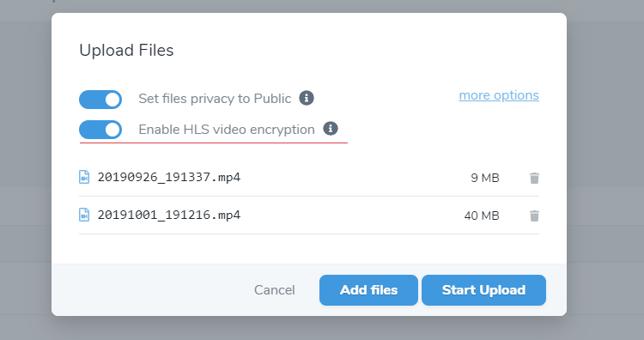Click the Enable HLS video encryption label

[x=227, y=130]
